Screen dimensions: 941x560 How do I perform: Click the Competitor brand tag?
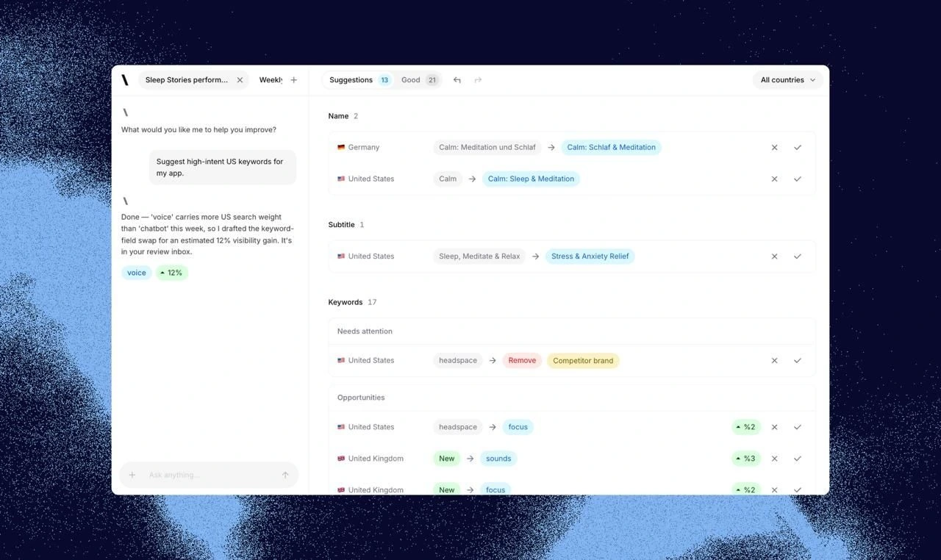point(583,361)
